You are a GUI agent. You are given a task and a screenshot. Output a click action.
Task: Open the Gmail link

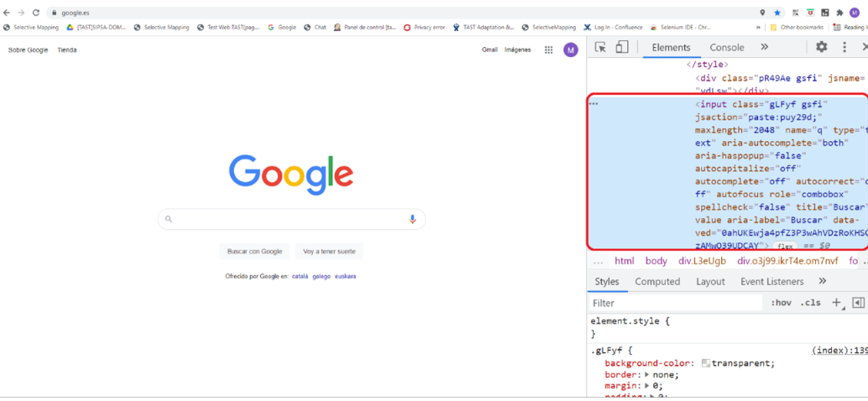coord(489,50)
